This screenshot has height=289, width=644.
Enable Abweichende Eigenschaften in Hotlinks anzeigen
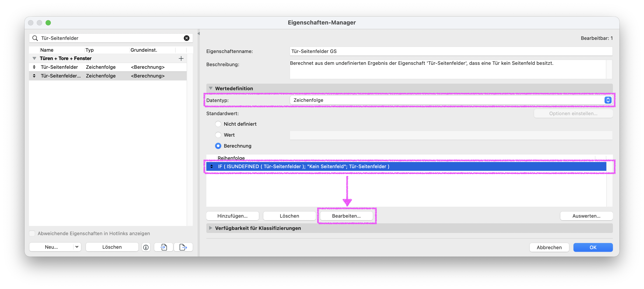[x=32, y=233]
